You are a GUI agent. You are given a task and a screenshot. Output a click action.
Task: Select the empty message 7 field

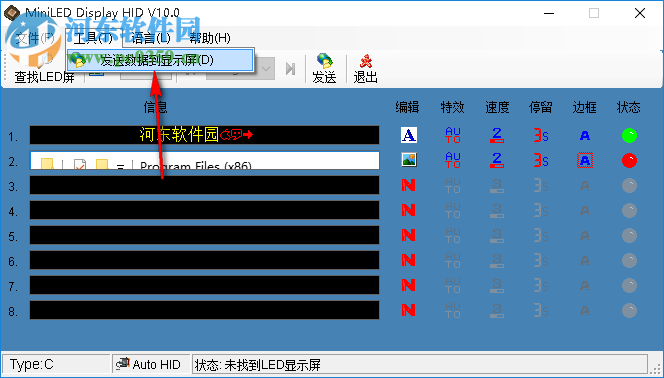205,285
